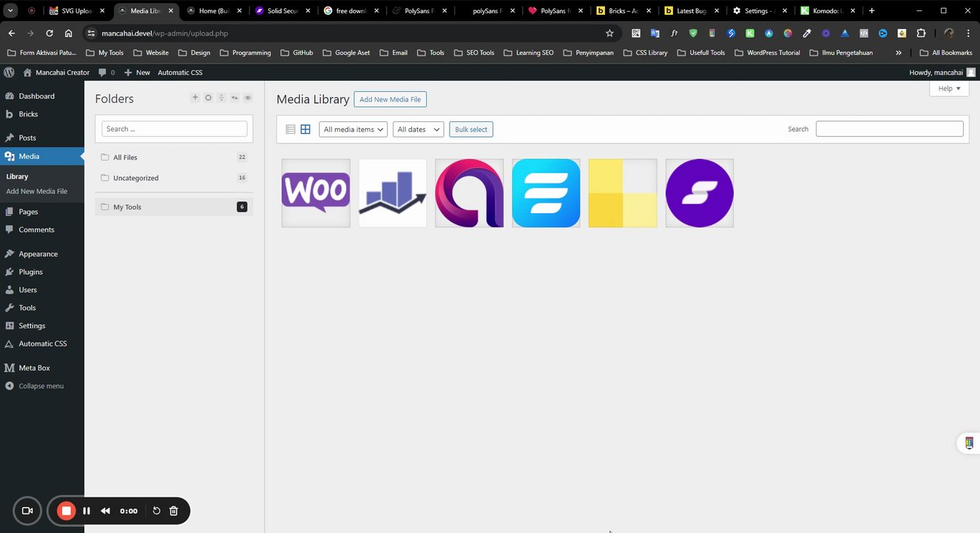Open the yellow squares thumbnail
This screenshot has height=533, width=980.
point(623,193)
